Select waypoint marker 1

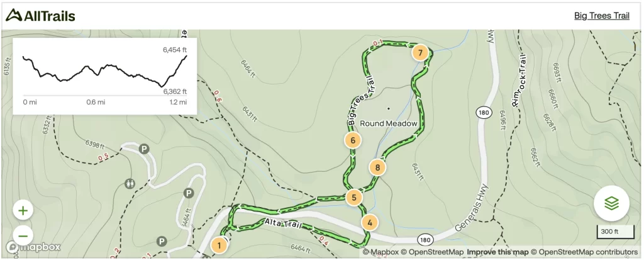[x=219, y=245]
